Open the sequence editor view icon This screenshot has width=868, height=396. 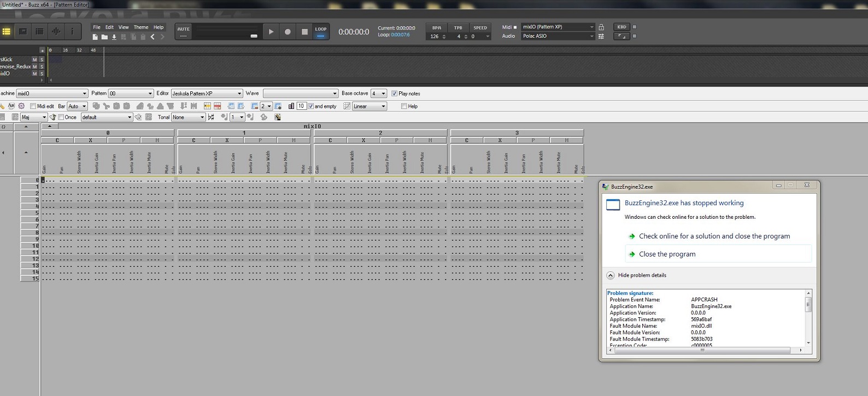[x=39, y=32]
